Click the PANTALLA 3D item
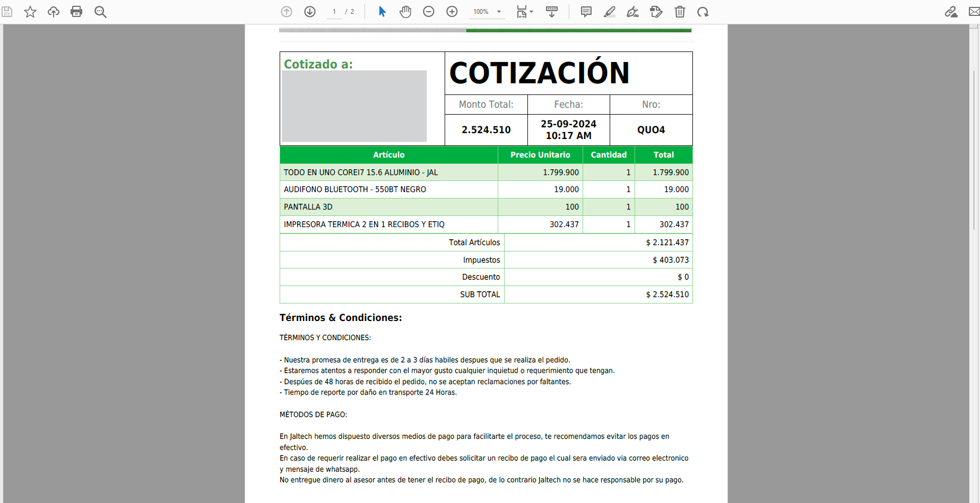Viewport: 980px width, 503px height. point(308,207)
